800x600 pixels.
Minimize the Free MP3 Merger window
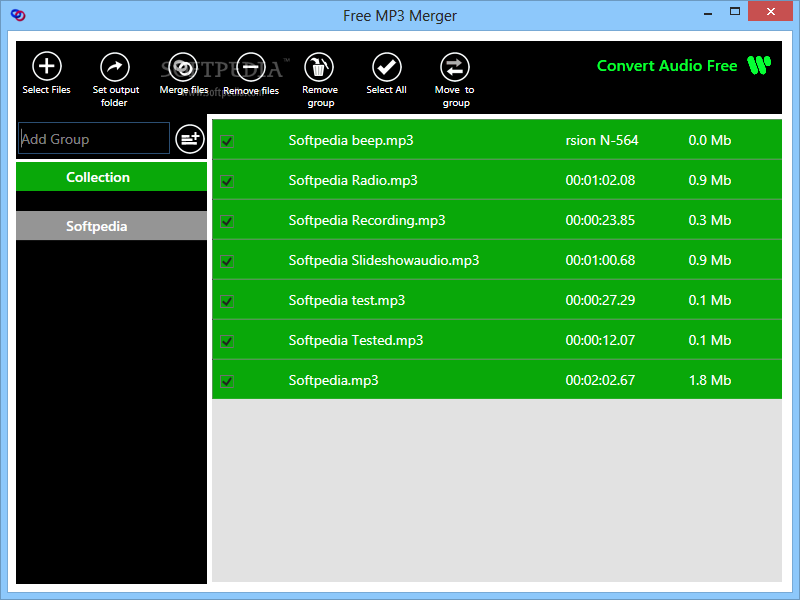tap(708, 12)
